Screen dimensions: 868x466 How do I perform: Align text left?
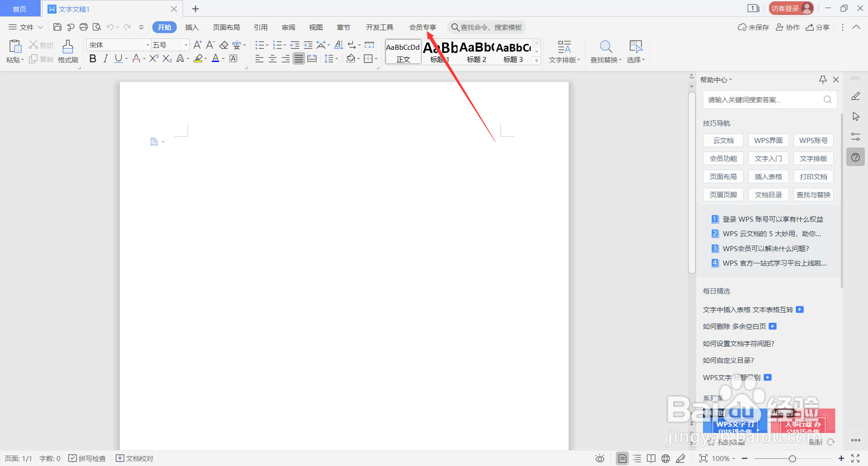tap(259, 58)
